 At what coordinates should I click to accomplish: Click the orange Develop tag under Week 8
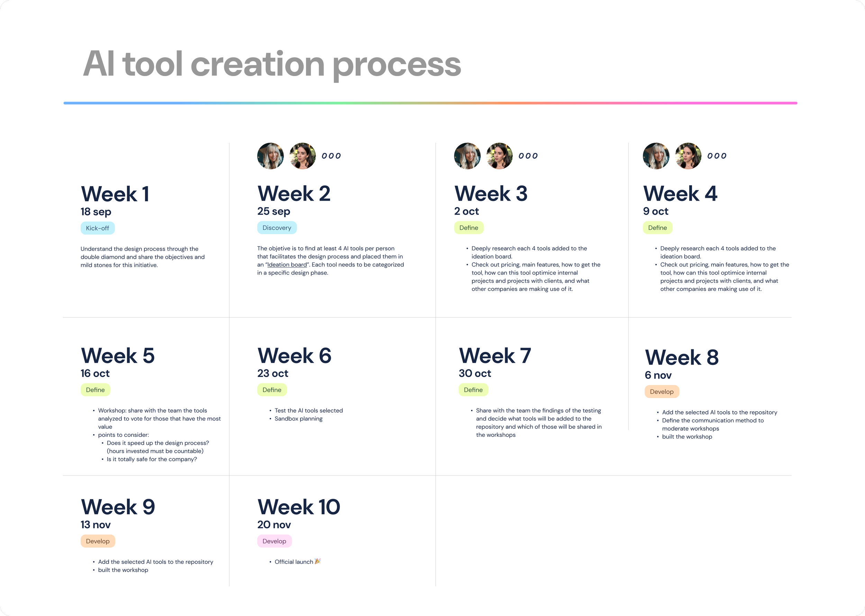coord(662,392)
